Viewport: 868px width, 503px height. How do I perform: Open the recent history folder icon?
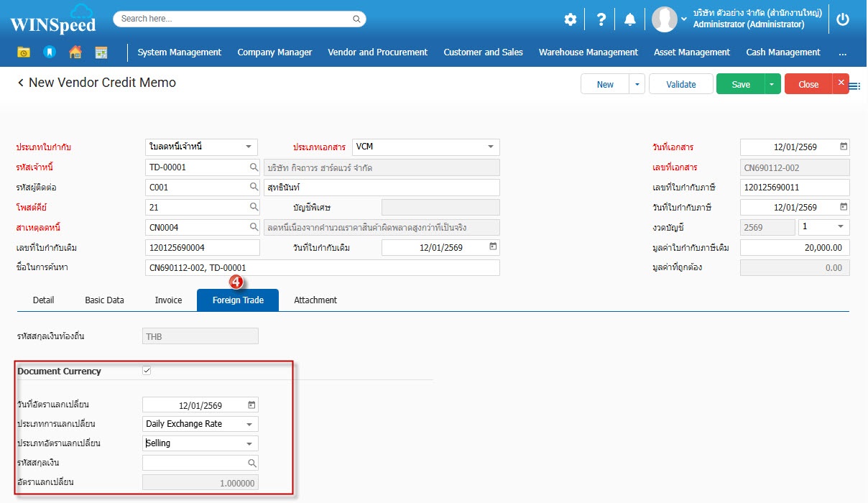[x=24, y=52]
